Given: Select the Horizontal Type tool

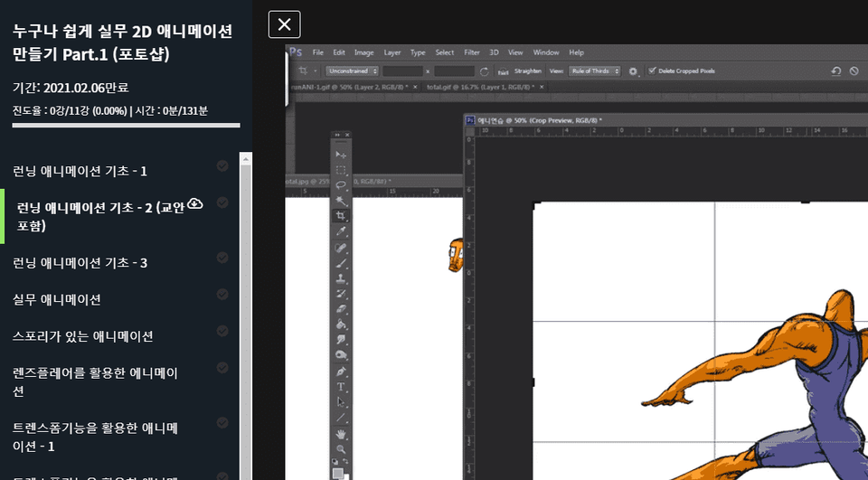Looking at the screenshot, I should pyautogui.click(x=341, y=386).
